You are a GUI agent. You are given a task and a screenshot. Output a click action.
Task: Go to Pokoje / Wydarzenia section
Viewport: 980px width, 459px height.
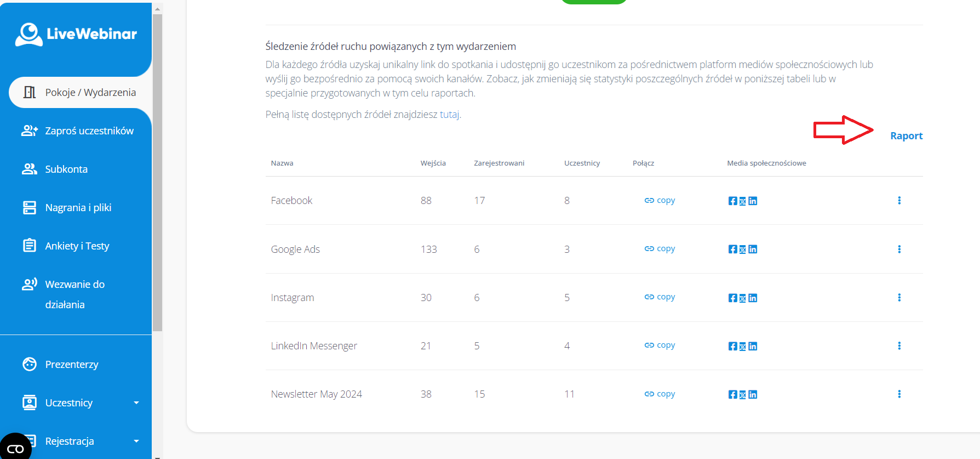tap(80, 93)
